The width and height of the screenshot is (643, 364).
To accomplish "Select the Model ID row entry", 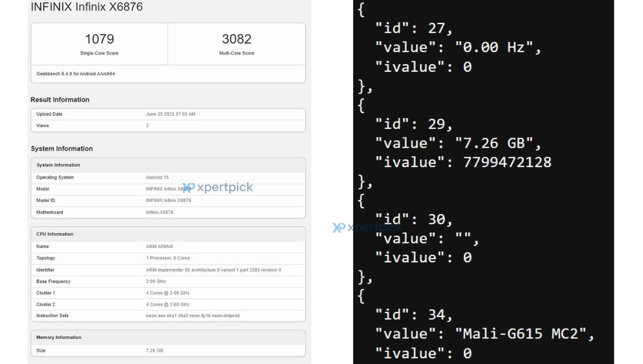I will [168, 200].
